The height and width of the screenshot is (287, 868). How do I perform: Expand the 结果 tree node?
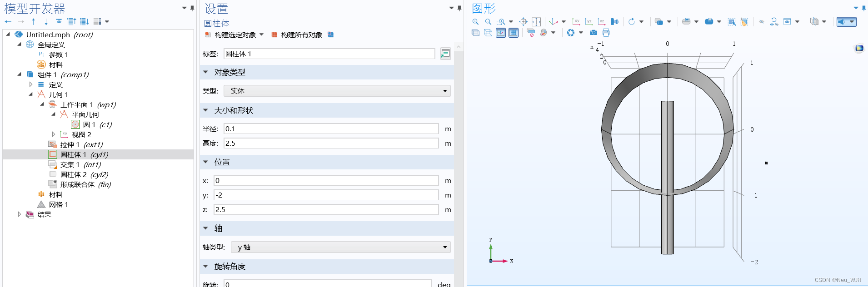(19, 214)
